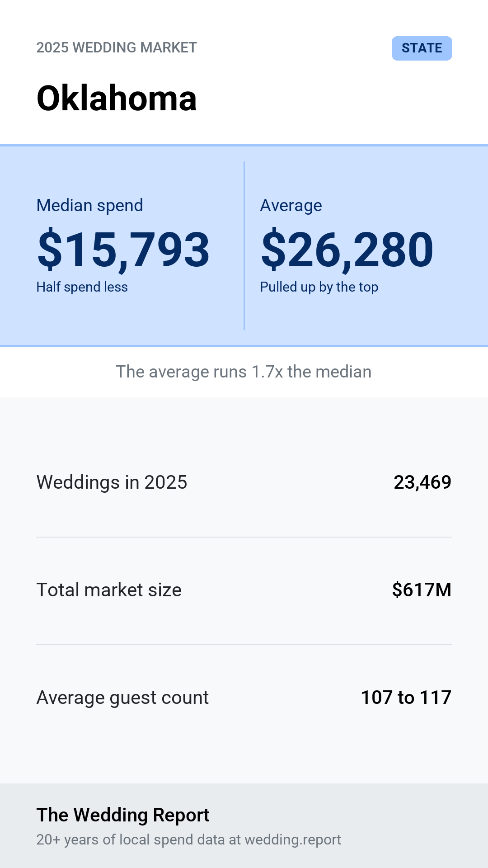
Task: Click the 2025 WEDDING MARKET label
Action: [x=117, y=47]
